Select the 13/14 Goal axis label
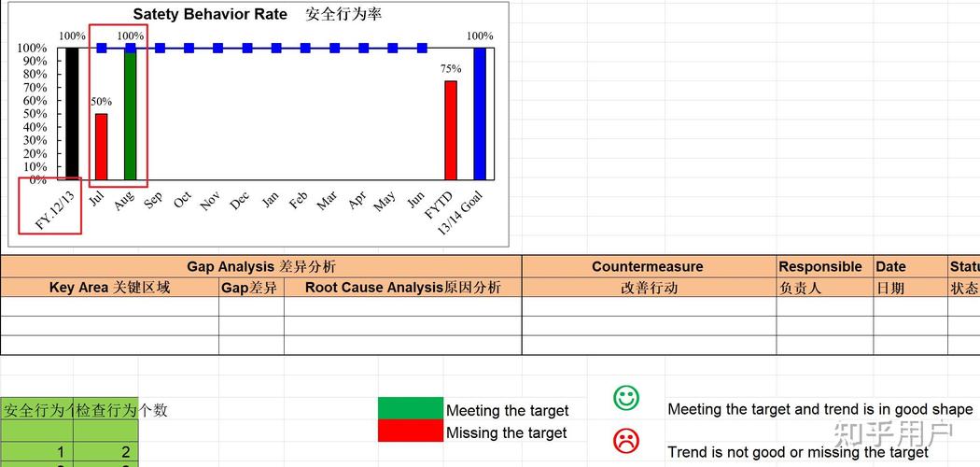The height and width of the screenshot is (467, 980). click(x=459, y=213)
